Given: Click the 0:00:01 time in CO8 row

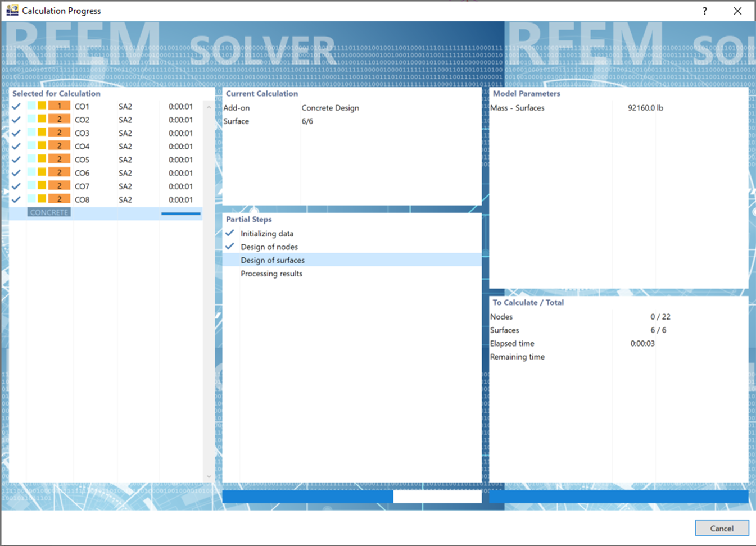Looking at the screenshot, I should coord(180,199).
